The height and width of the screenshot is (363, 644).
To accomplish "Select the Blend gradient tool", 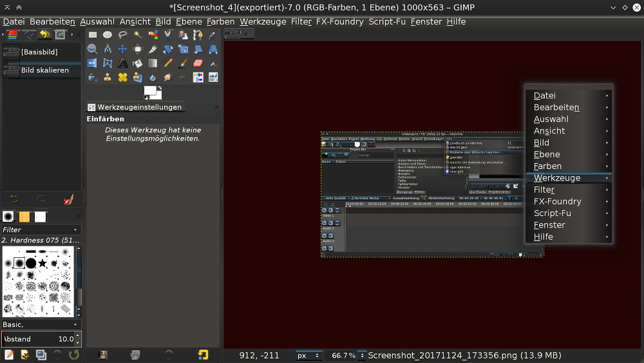I will click(x=153, y=63).
